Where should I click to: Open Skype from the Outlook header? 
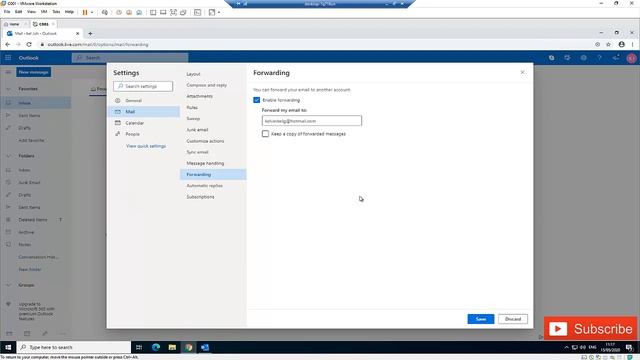(551, 58)
